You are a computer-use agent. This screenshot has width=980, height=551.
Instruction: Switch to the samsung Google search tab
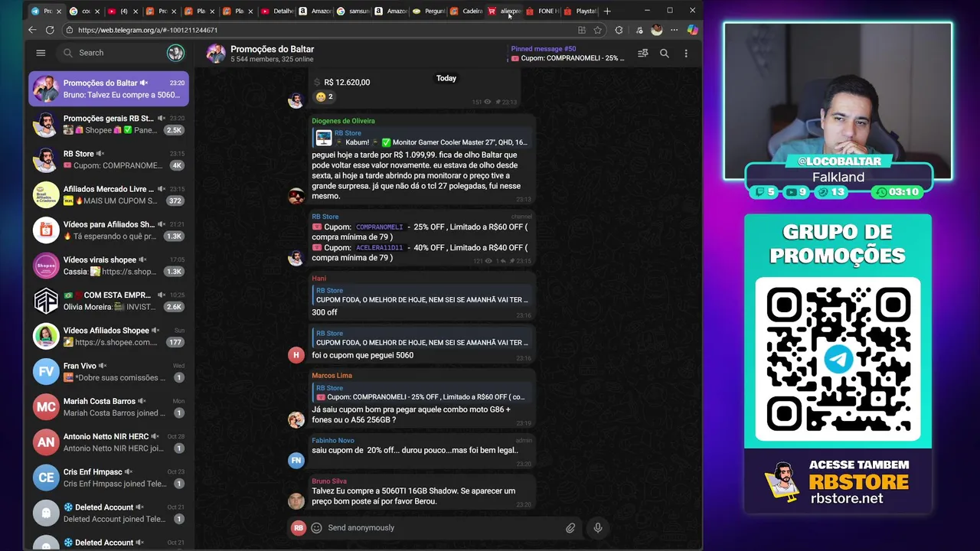point(354,11)
